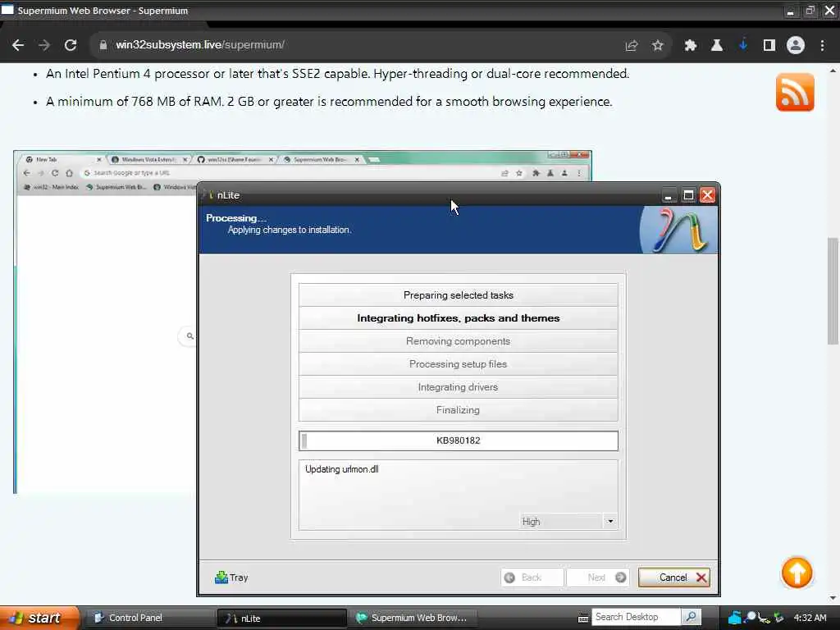840x630 pixels.
Task: Click the KB980182 progress bar
Action: pos(458,441)
